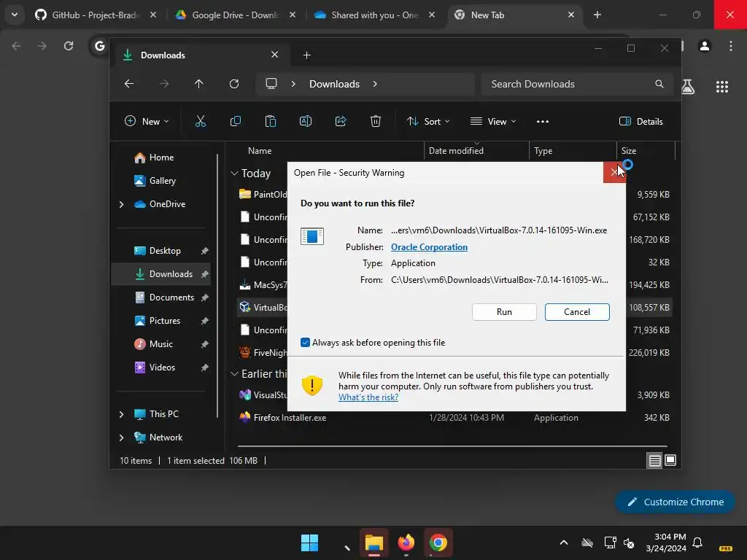Select Documents in navigation pane

(x=162, y=297)
